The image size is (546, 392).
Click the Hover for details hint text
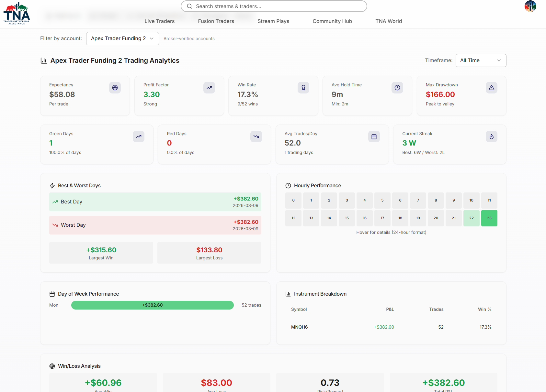click(391, 233)
